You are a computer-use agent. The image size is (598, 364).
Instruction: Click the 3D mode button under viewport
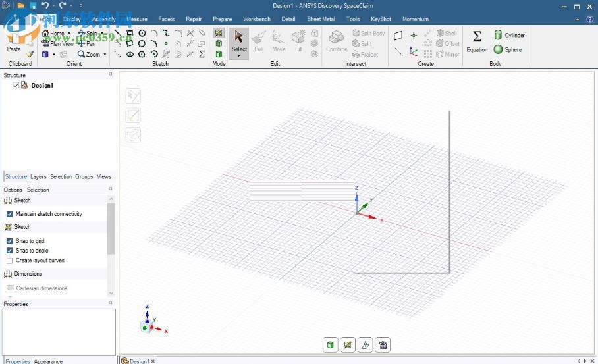[330, 345]
